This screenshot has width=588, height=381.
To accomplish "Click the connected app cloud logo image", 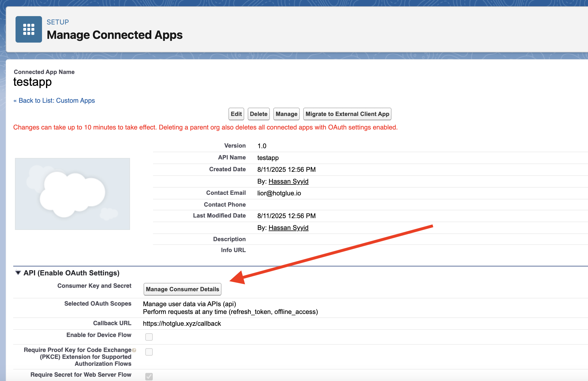I will [72, 194].
